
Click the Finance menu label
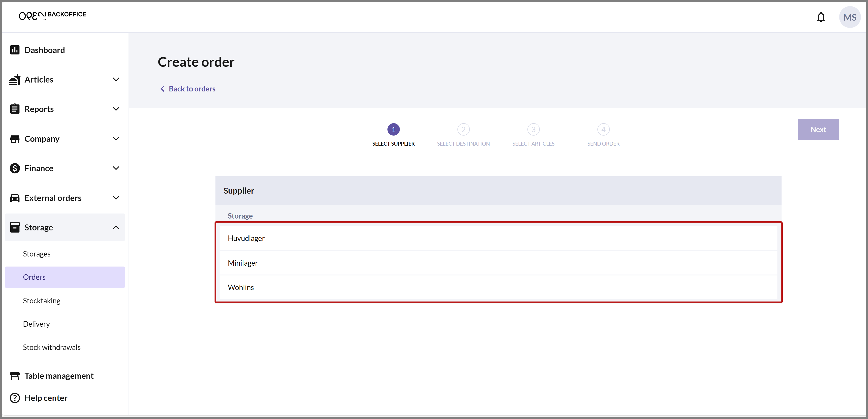coord(39,168)
